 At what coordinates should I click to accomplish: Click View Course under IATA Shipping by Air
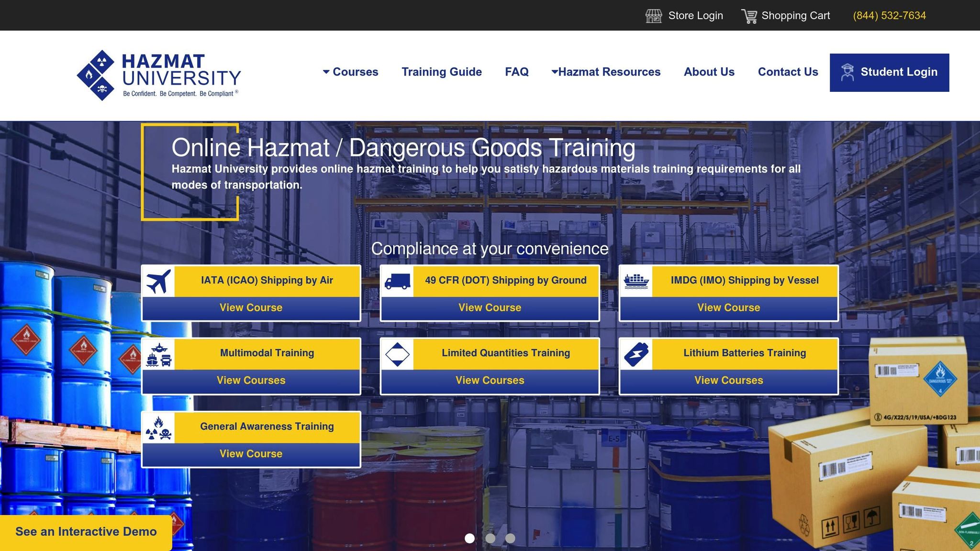(251, 308)
